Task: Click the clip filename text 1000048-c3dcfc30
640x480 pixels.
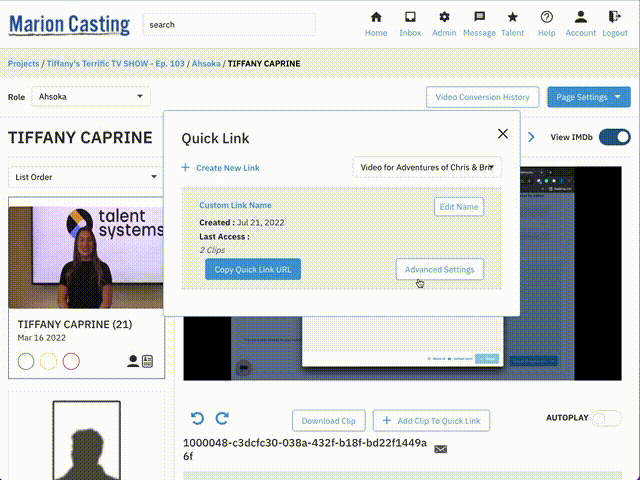Action: [305, 449]
